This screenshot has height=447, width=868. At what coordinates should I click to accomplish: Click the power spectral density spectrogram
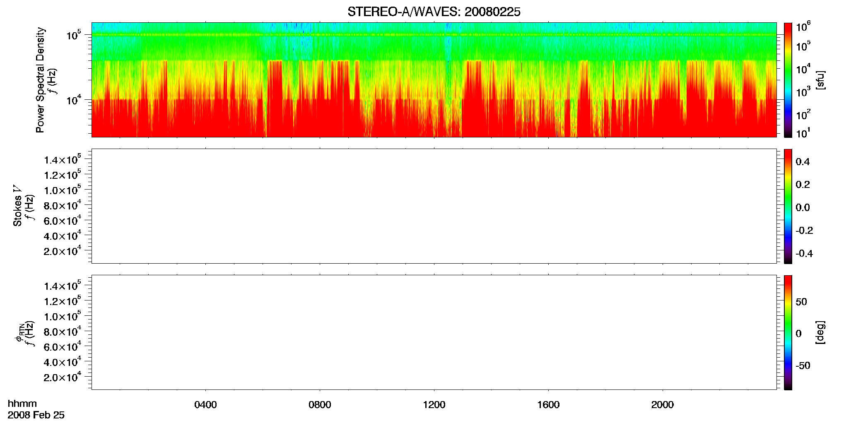point(434,80)
